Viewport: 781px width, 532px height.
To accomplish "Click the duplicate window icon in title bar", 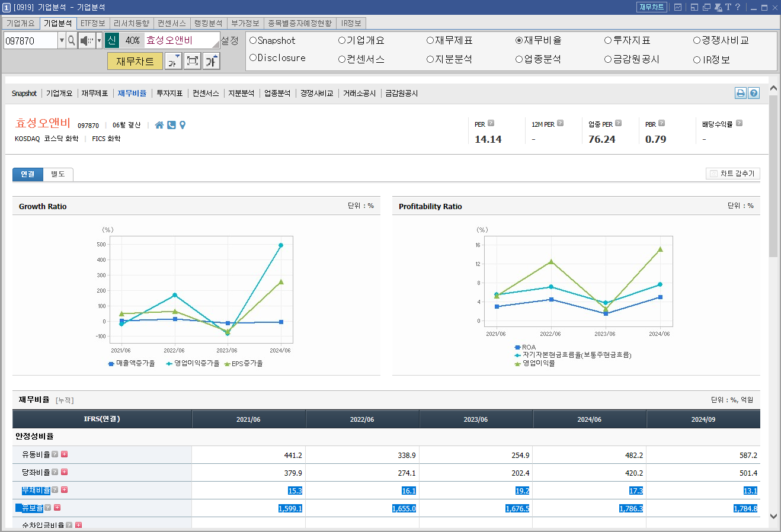I will click(706, 7).
